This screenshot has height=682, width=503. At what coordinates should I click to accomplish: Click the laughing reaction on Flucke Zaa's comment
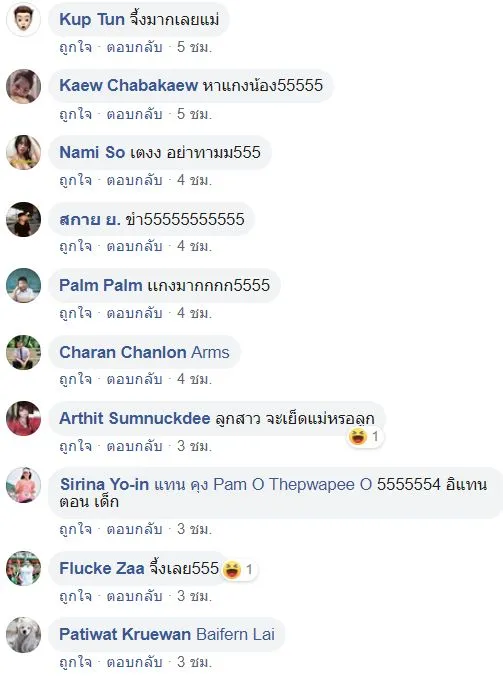pos(239,569)
